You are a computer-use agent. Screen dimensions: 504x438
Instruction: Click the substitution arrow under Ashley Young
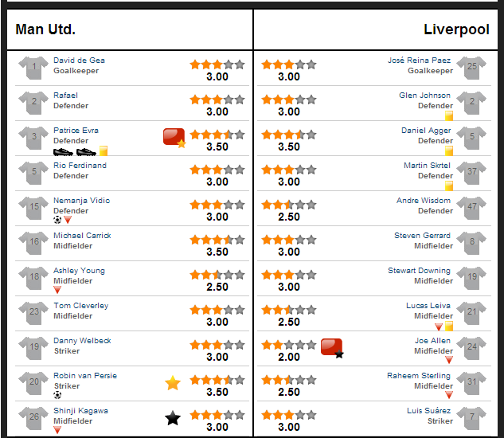point(57,290)
